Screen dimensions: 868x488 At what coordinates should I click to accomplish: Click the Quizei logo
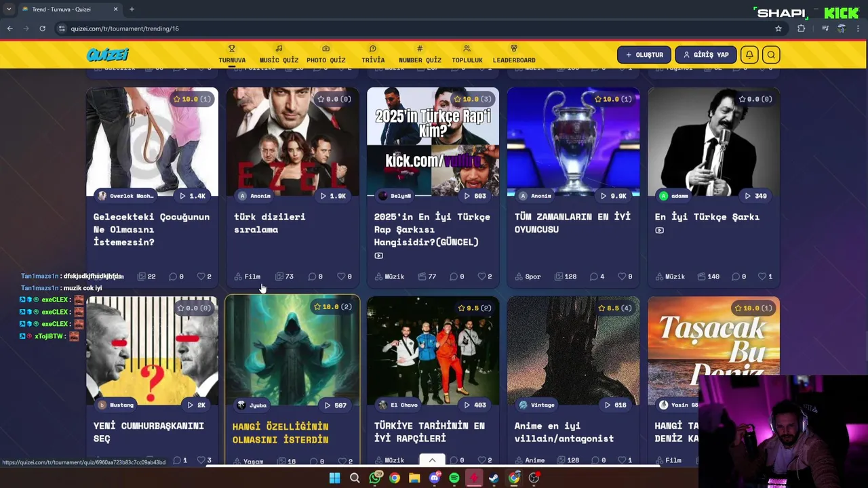tap(107, 55)
